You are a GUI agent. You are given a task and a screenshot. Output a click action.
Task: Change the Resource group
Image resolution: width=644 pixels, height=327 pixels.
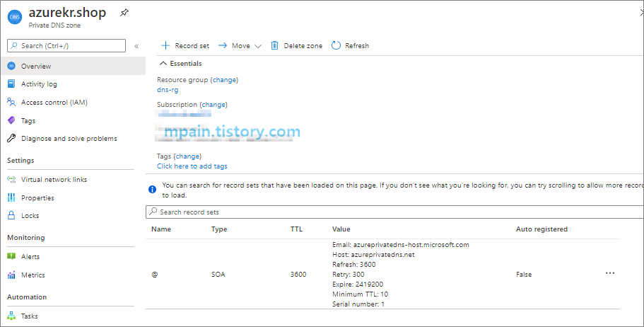pyautogui.click(x=224, y=80)
